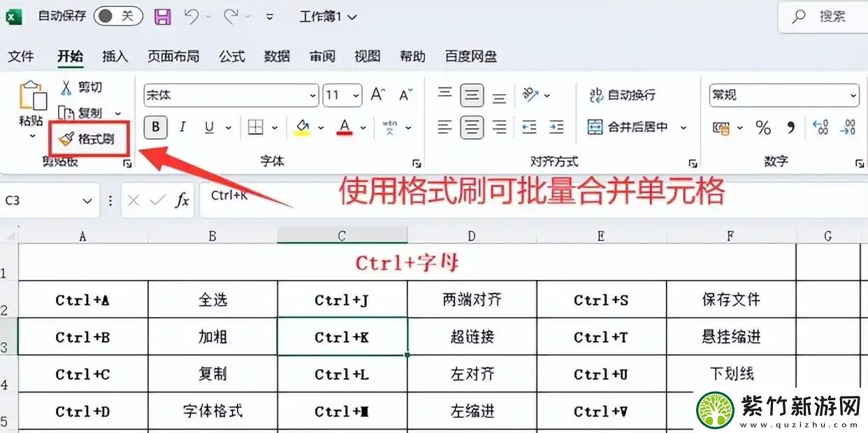Viewport: 868px width, 433px height.
Task: Apply red font color A
Action: 345,127
